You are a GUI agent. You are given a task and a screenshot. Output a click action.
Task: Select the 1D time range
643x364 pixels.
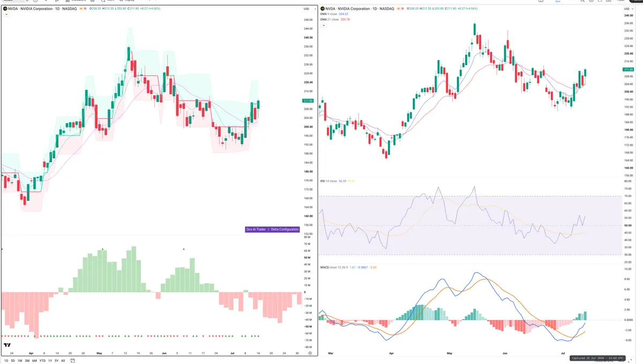point(6,361)
